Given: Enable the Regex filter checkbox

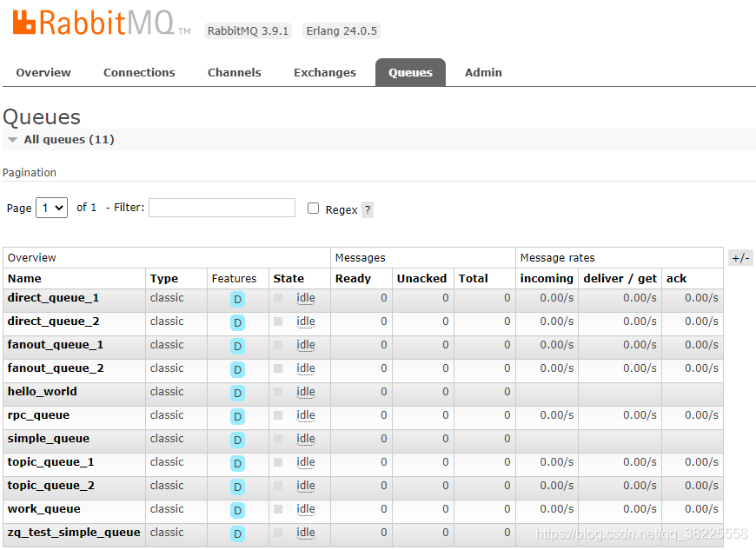Looking at the screenshot, I should [314, 209].
